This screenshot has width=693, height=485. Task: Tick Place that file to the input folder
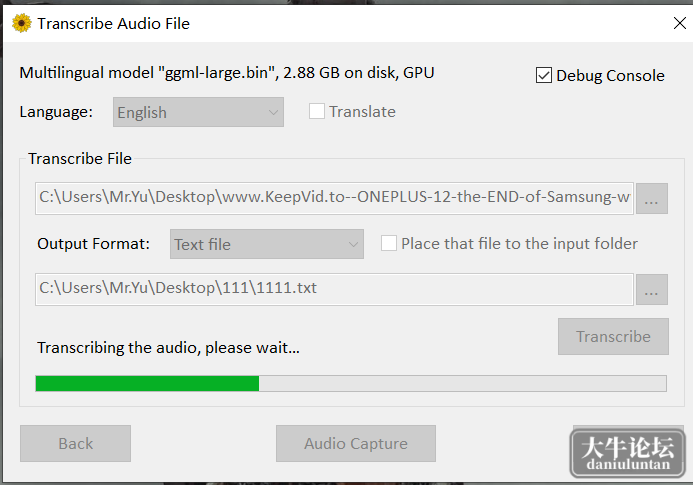pos(388,243)
